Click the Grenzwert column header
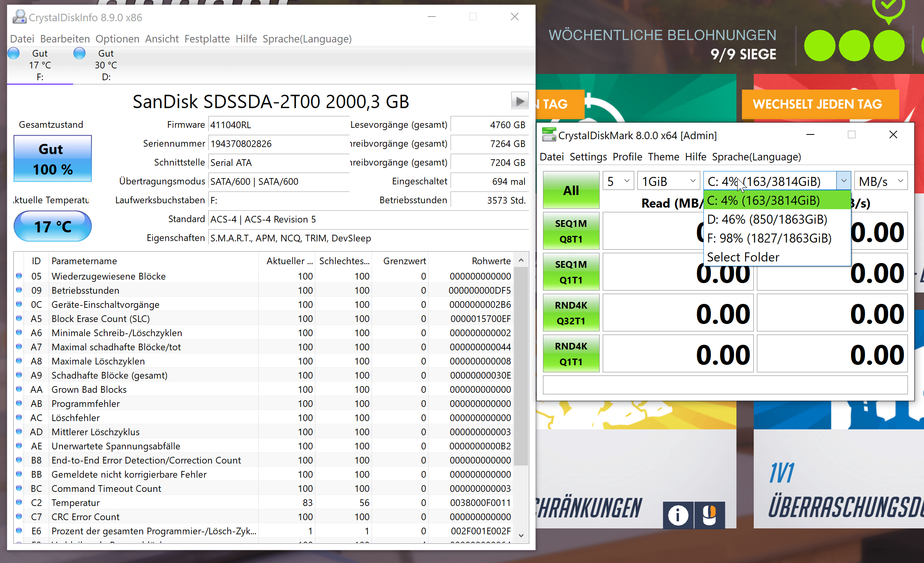The image size is (924, 563). (400, 261)
